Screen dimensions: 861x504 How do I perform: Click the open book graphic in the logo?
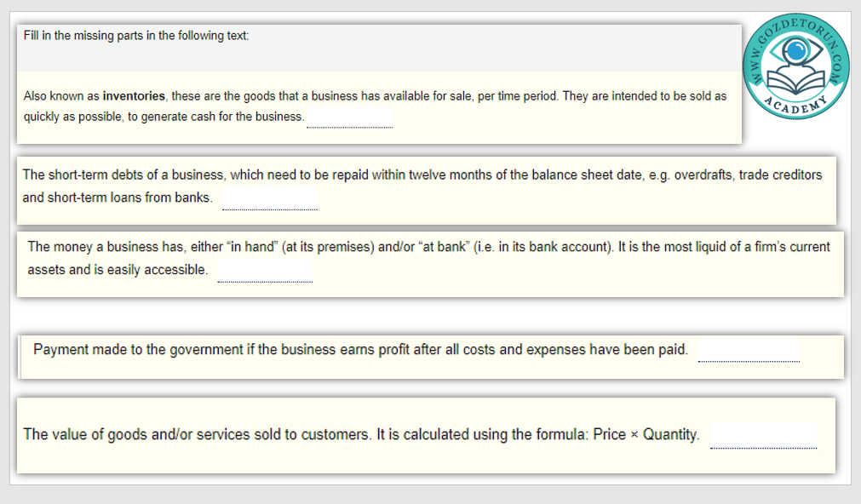tap(796, 82)
